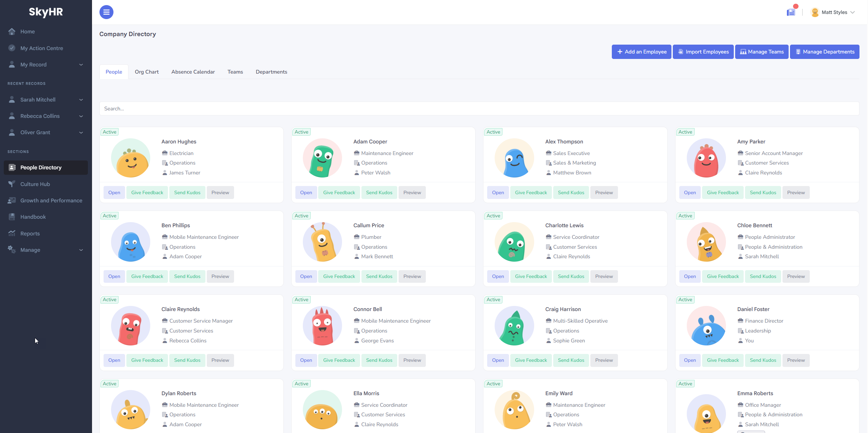This screenshot has width=868, height=433.
Task: Open Ben Phillips' record
Action: (114, 276)
